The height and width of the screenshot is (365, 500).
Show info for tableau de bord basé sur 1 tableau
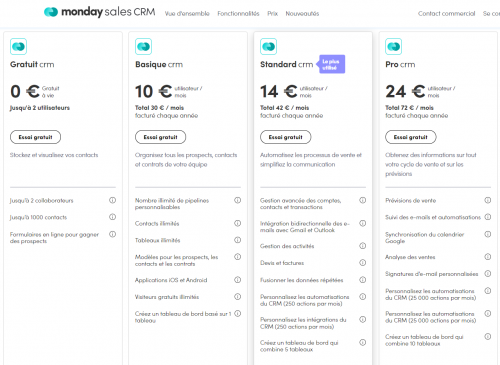tap(238, 313)
